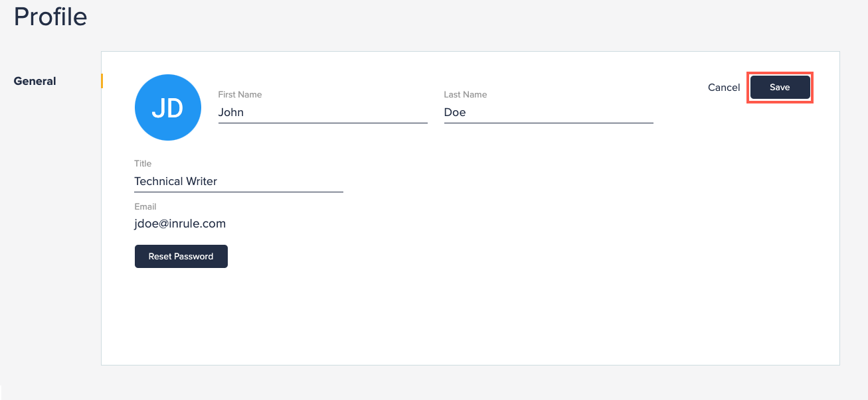Open the General settings tab
The image size is (868, 400).
pyautogui.click(x=35, y=81)
